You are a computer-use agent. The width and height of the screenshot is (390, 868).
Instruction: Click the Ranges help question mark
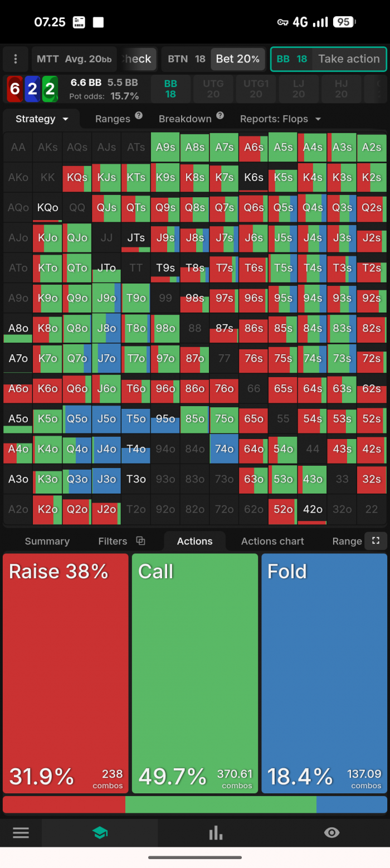coord(139,115)
